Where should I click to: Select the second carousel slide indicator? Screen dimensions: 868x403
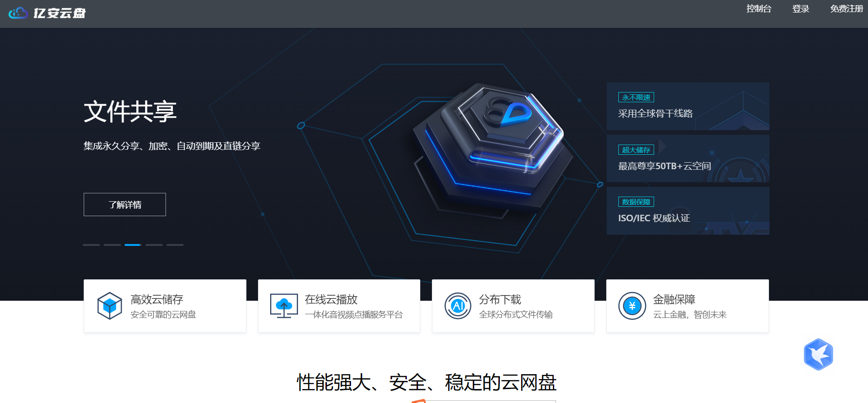tap(112, 245)
